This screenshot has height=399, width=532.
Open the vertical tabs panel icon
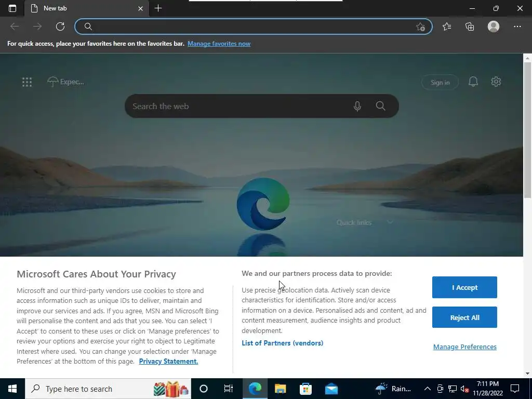click(x=12, y=8)
